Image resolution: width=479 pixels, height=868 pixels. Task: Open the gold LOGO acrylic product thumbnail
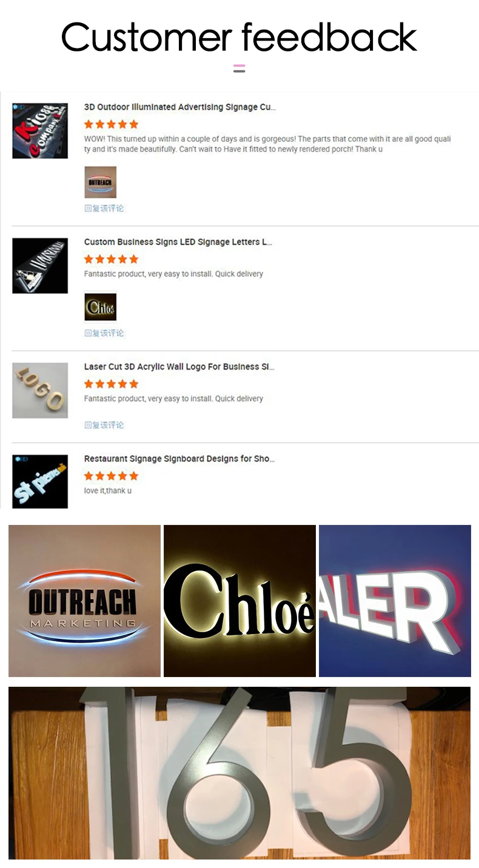pyautogui.click(x=40, y=390)
